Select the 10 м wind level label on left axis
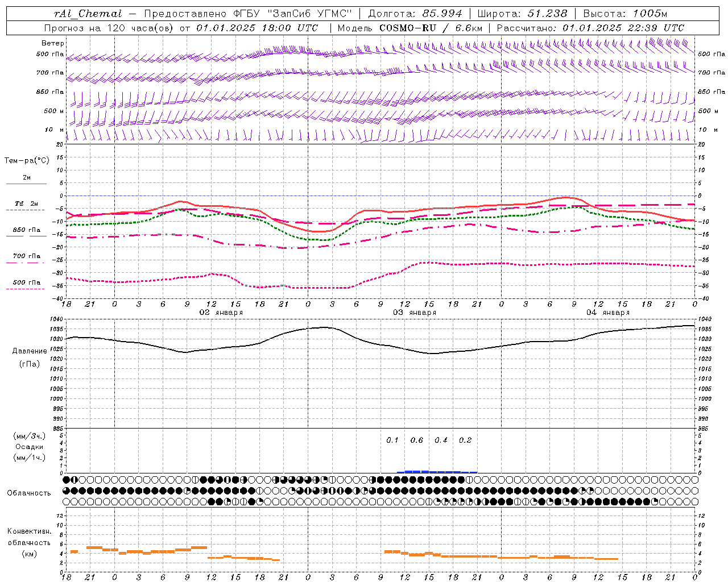The width and height of the screenshot is (728, 582). click(54, 130)
